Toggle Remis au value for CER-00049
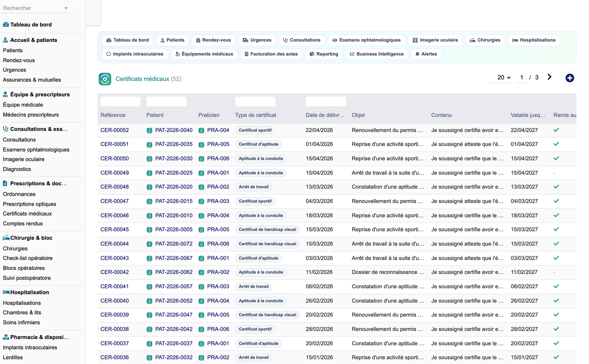589x364 pixels. pyautogui.click(x=555, y=173)
